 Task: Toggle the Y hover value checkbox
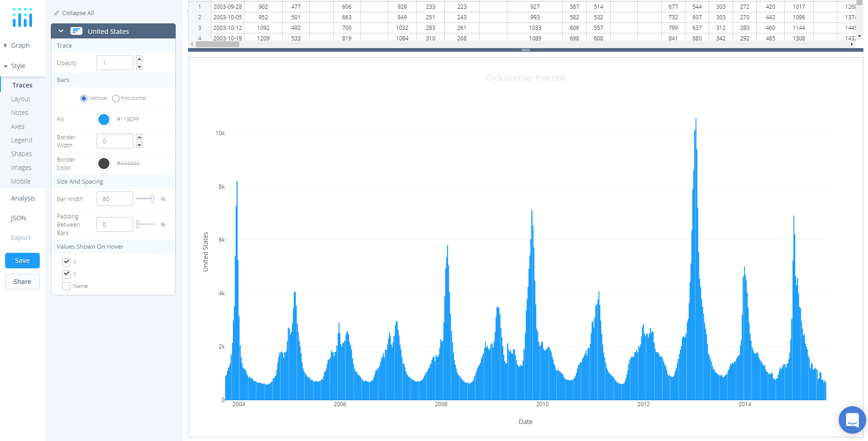[x=66, y=274]
